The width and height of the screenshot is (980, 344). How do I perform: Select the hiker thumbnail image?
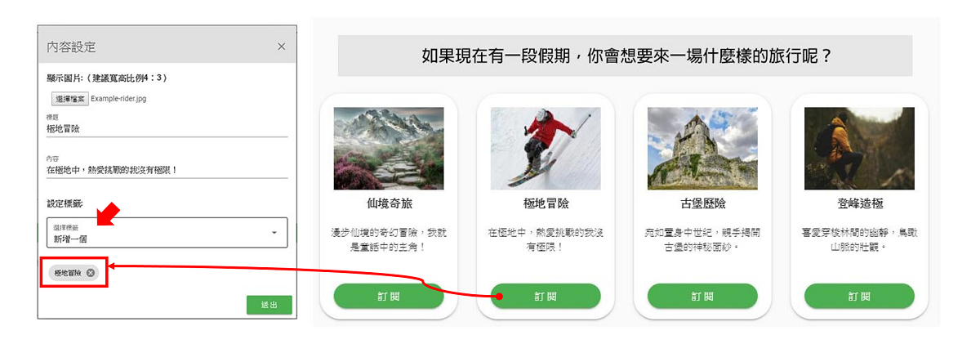tap(859, 149)
